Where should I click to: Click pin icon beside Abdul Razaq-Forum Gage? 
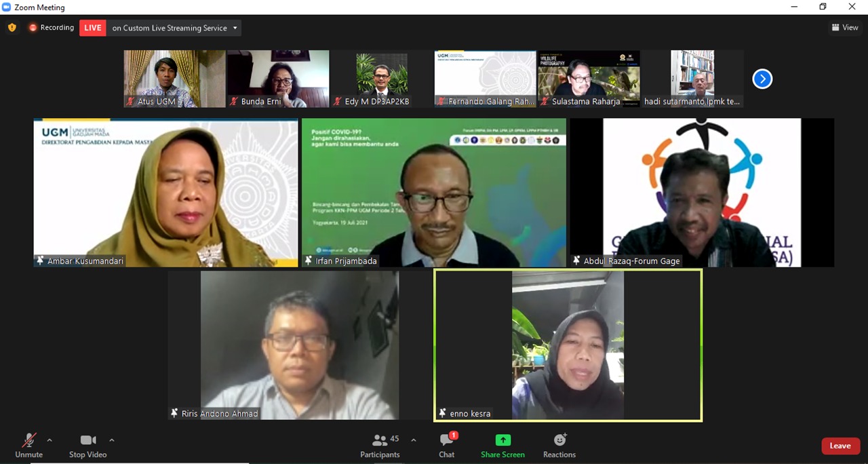576,260
